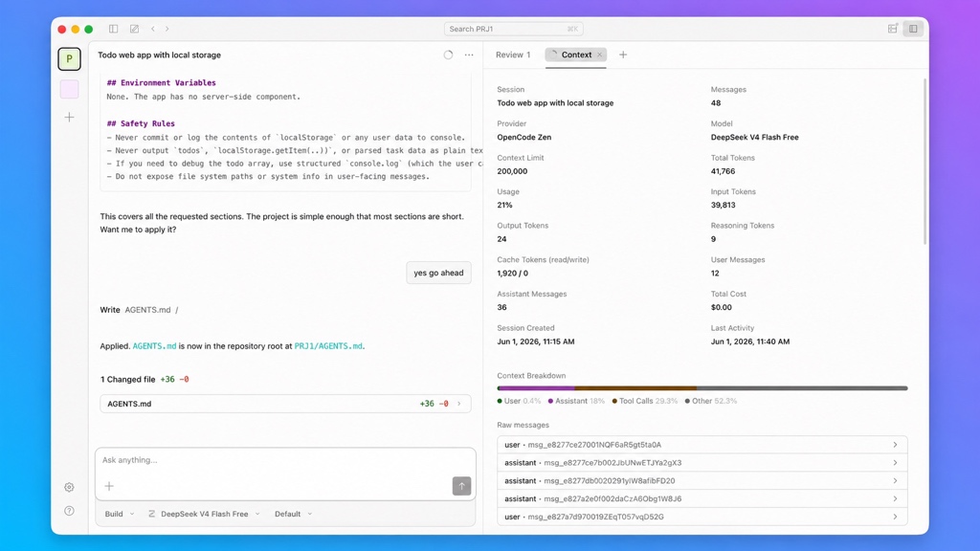Send the prompt with arrow button
This screenshot has width=980, height=551.
462,486
